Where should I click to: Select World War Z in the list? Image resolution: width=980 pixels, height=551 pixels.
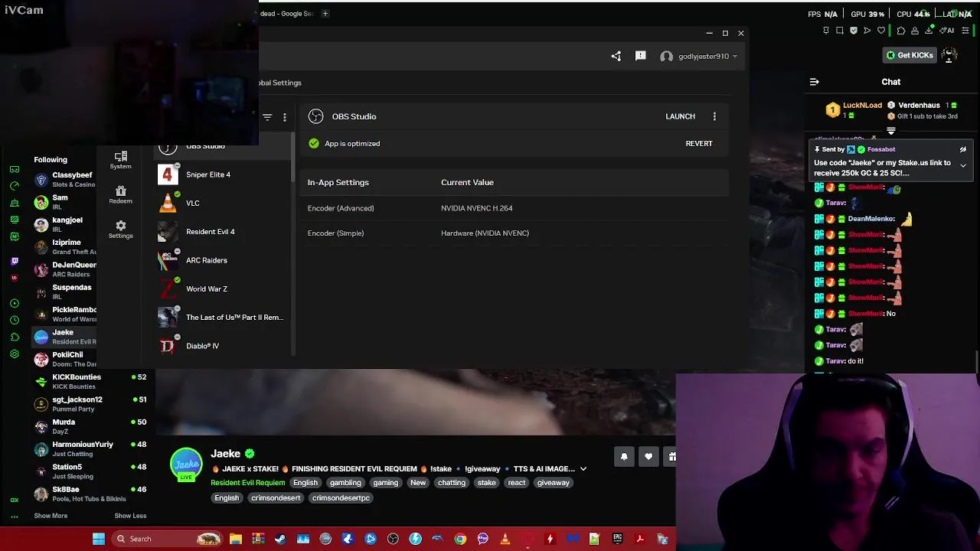[x=222, y=289]
